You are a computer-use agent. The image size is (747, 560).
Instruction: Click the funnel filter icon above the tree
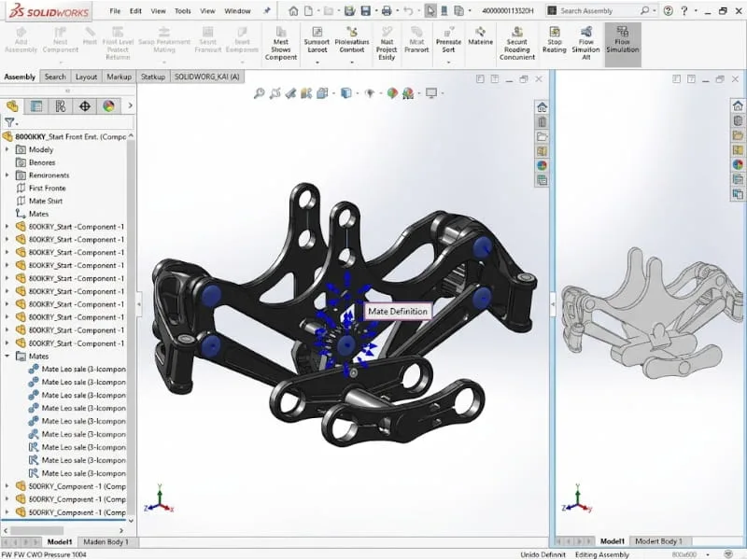9,122
